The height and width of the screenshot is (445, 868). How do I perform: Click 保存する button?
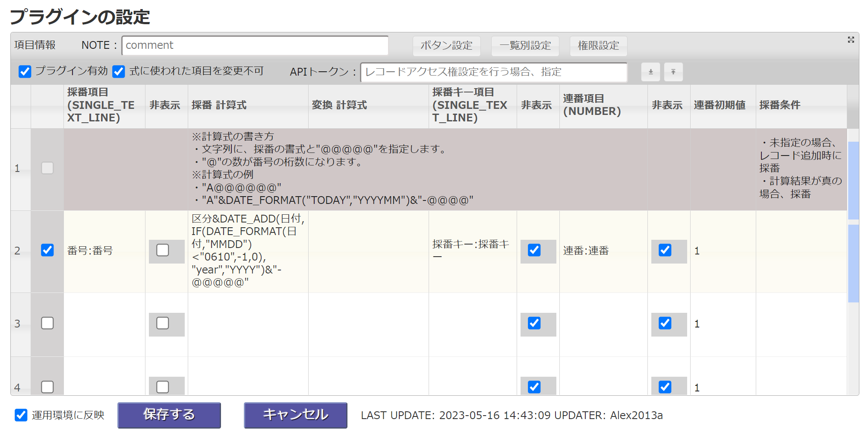pyautogui.click(x=169, y=415)
